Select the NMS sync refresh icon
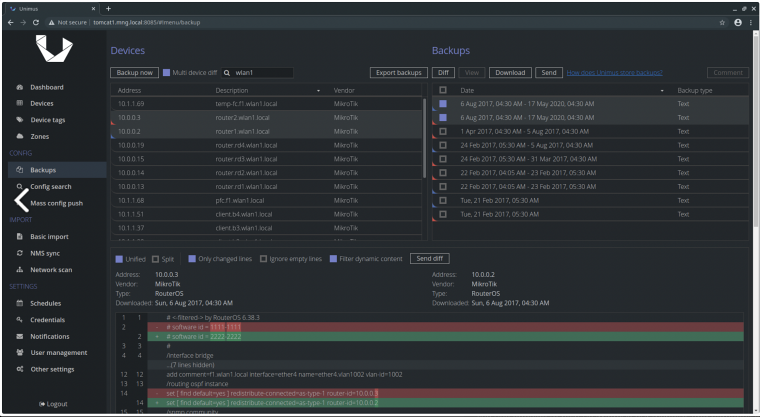Viewport: 760px width, 417px height. coord(20,253)
